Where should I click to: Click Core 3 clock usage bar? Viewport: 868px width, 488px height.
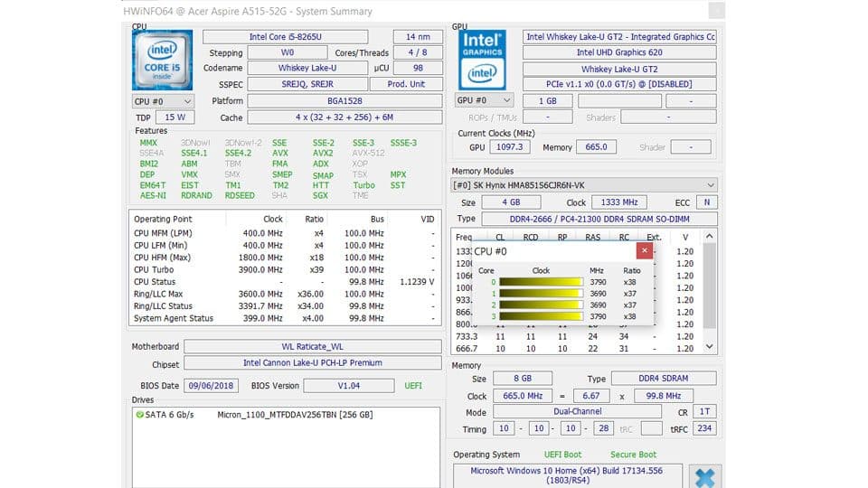[x=541, y=316]
